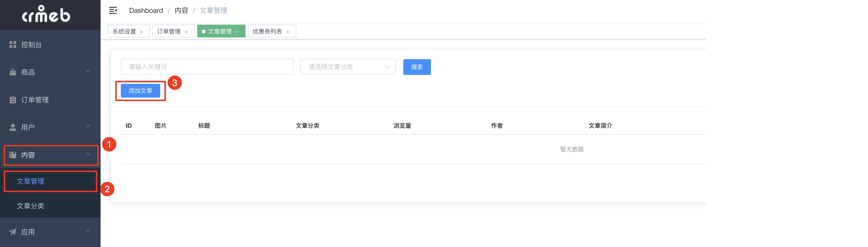Switch to the 优惠券列表 tab
Viewport: 868px width, 247px height.
pyautogui.click(x=267, y=31)
